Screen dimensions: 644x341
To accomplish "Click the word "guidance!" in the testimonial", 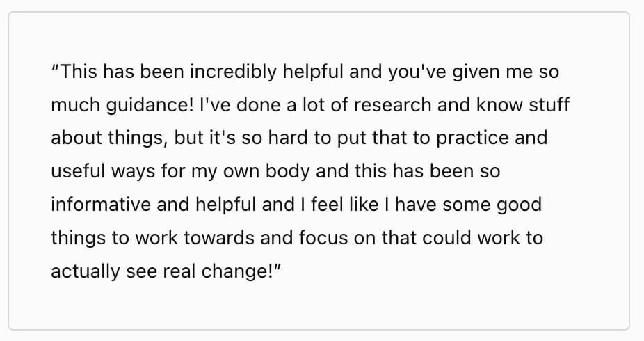I will [x=150, y=106].
